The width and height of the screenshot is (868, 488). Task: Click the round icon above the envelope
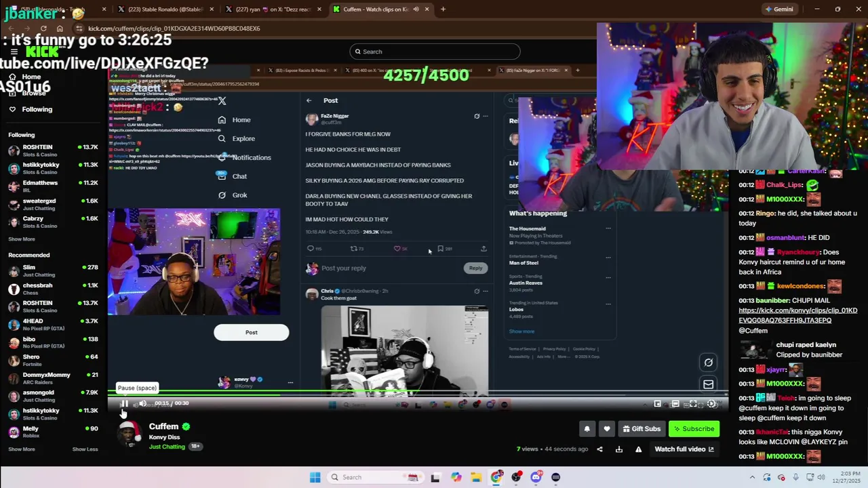pos(708,363)
